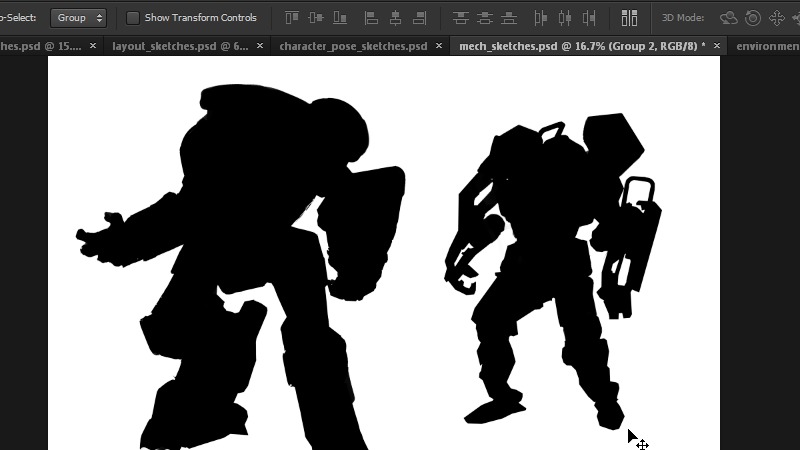Screen dimensions: 800x450
Task: Align bottom edges of layers
Action: [340, 18]
